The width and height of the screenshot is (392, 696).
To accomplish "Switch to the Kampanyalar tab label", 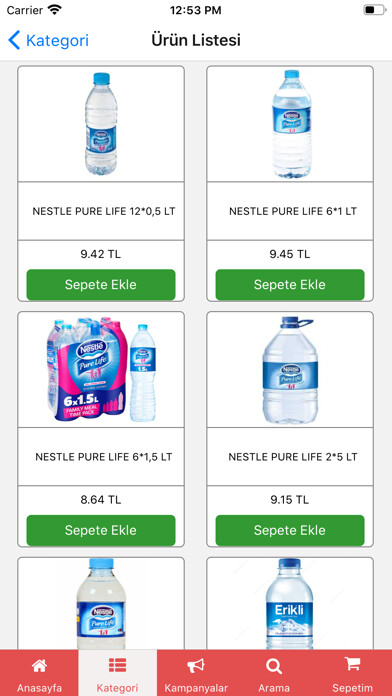I will [196, 688].
